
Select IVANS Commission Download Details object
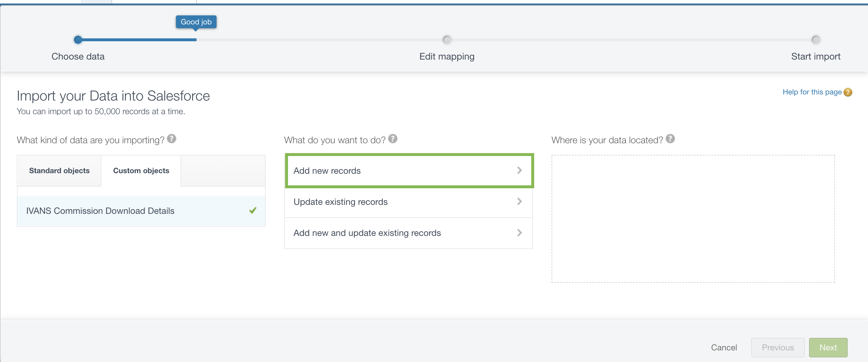(x=141, y=211)
